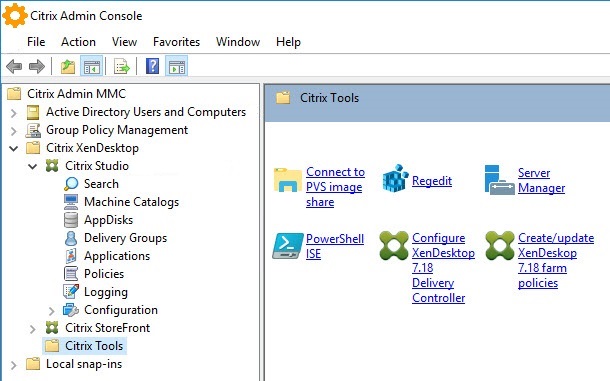Toggle the Show/Hide Console Tree button

pos(92,67)
